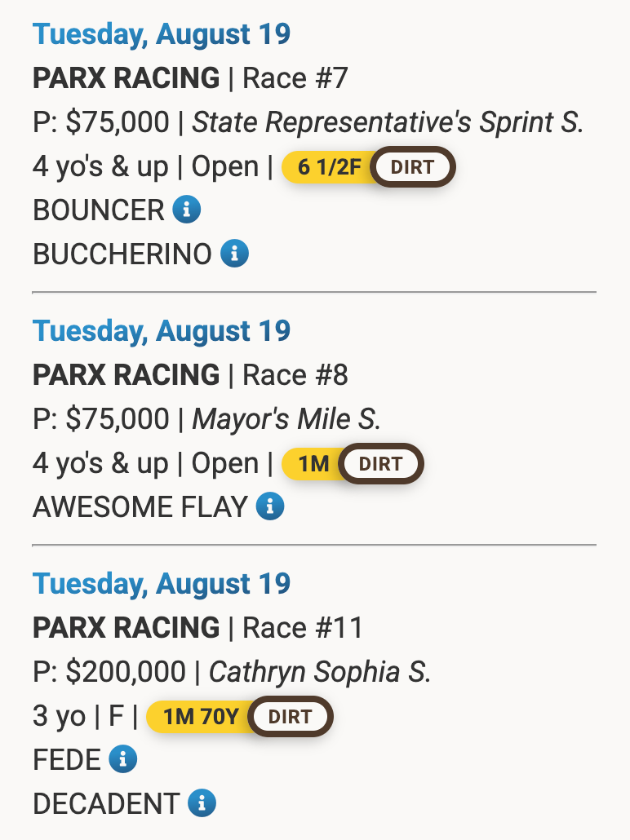Click the DIRT badge for Race #7

point(412,167)
